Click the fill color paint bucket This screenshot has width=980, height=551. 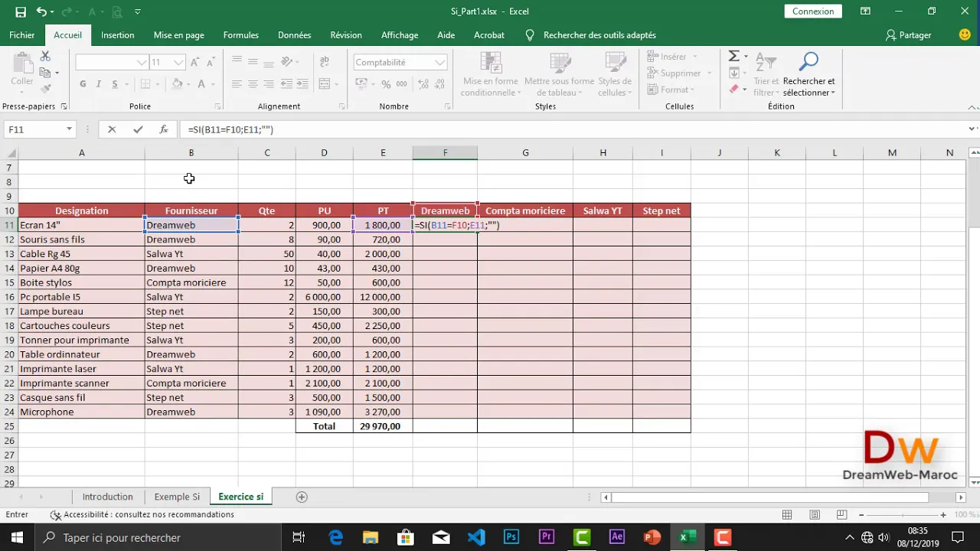pyautogui.click(x=177, y=84)
